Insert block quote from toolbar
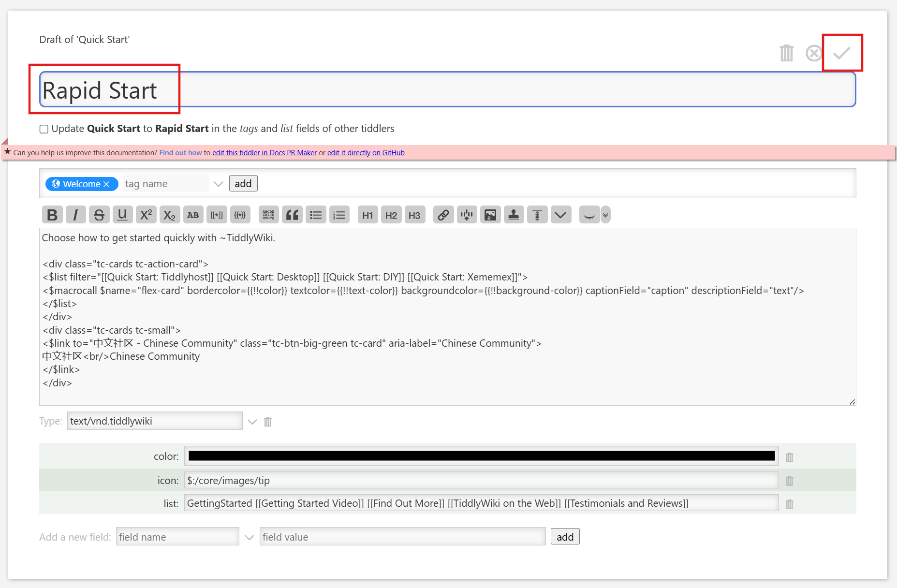 click(292, 215)
